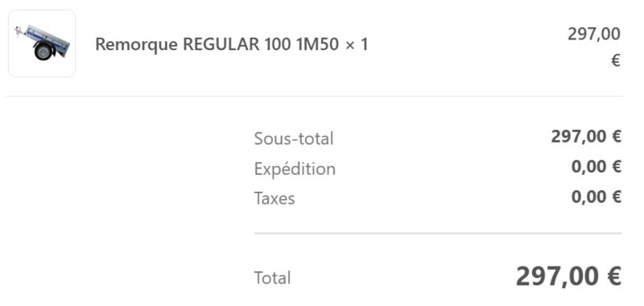Click the Taxes amount 0,00 €
The width and height of the screenshot is (644, 306).
coord(596,196)
